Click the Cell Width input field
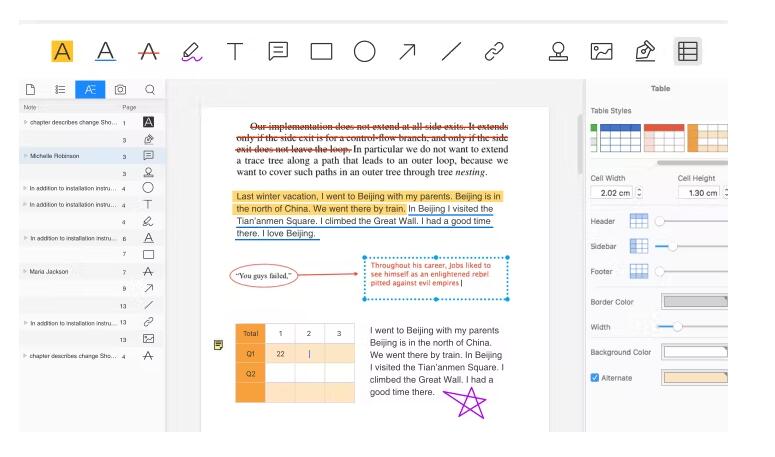The height and width of the screenshot is (457, 775). tap(611, 192)
